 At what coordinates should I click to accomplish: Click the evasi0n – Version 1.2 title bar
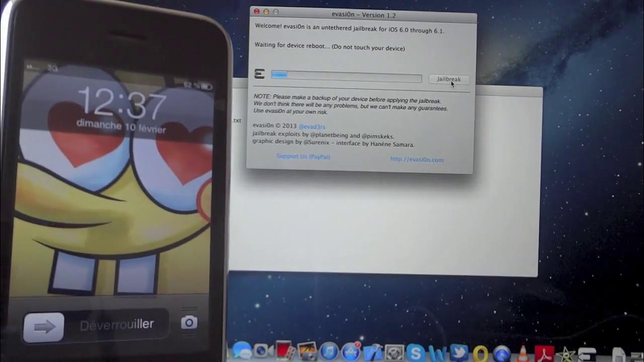pyautogui.click(x=363, y=14)
